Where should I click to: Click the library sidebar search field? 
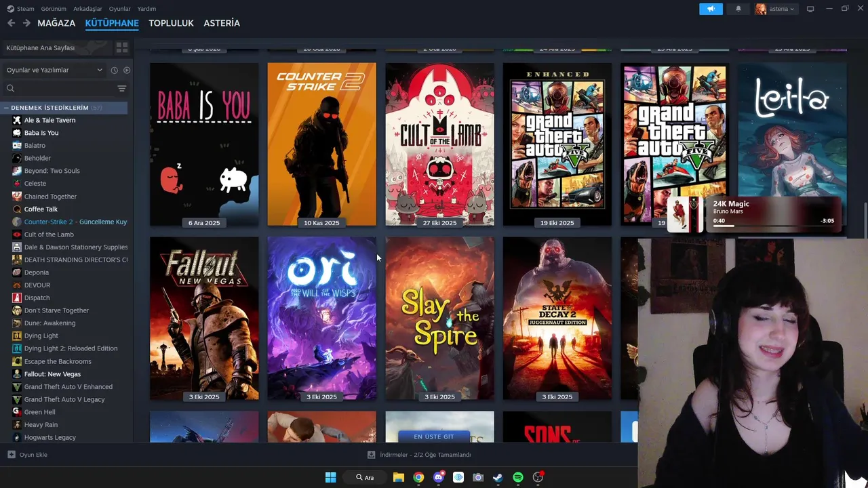point(64,89)
